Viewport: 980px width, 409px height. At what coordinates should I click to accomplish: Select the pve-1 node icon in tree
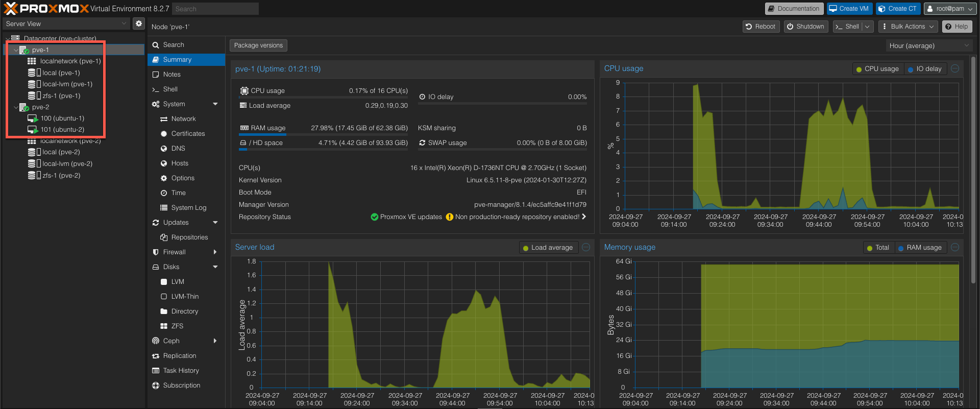[23, 50]
